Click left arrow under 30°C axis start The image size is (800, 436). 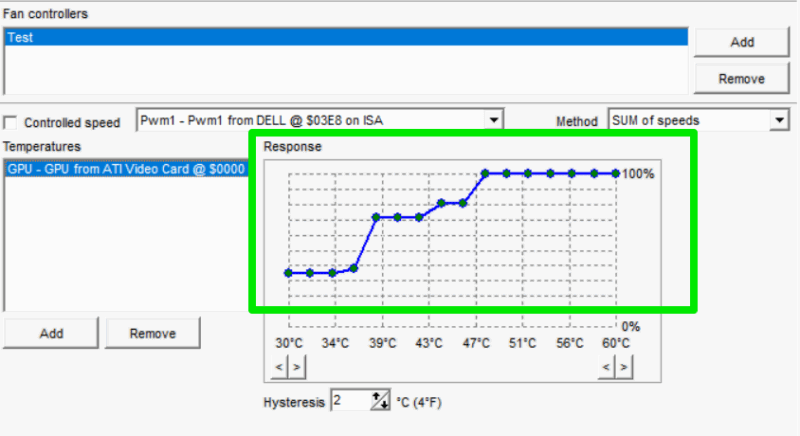click(279, 367)
